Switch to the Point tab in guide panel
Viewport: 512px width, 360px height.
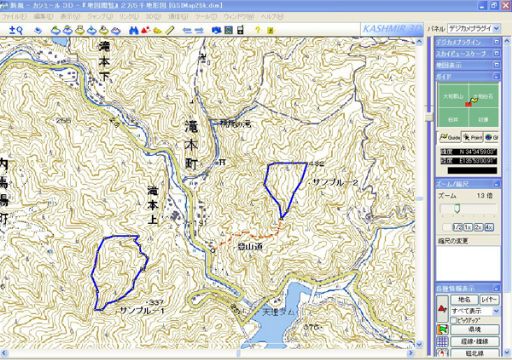pyautogui.click(x=473, y=137)
